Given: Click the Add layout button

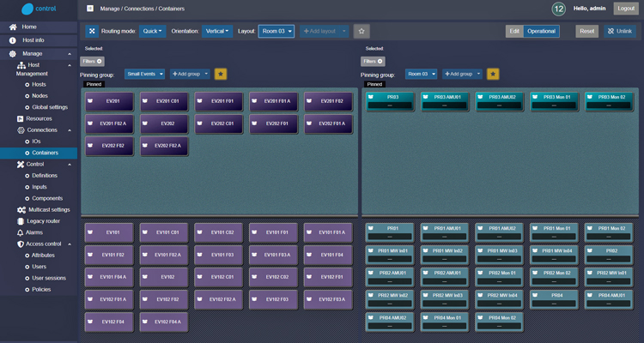Looking at the screenshot, I should click(320, 31).
